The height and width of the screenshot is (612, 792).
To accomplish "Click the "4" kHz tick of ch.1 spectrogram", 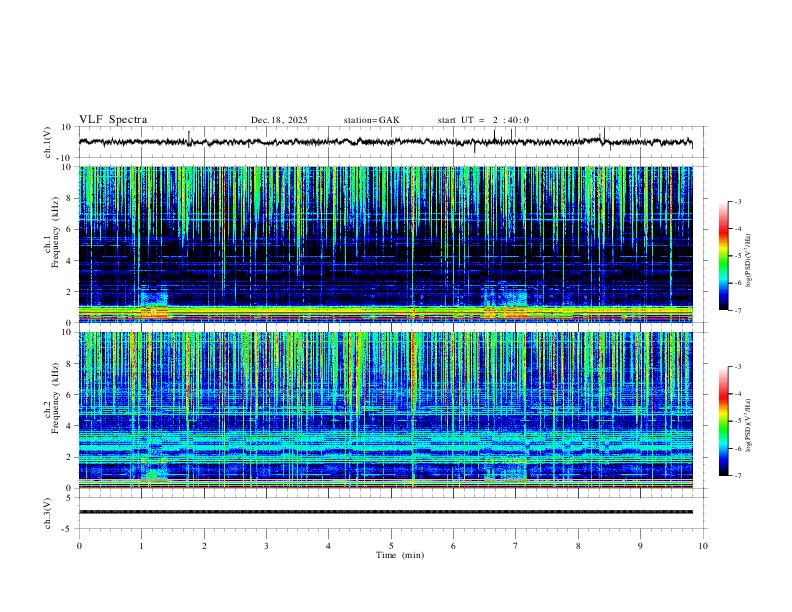I will (x=69, y=261).
